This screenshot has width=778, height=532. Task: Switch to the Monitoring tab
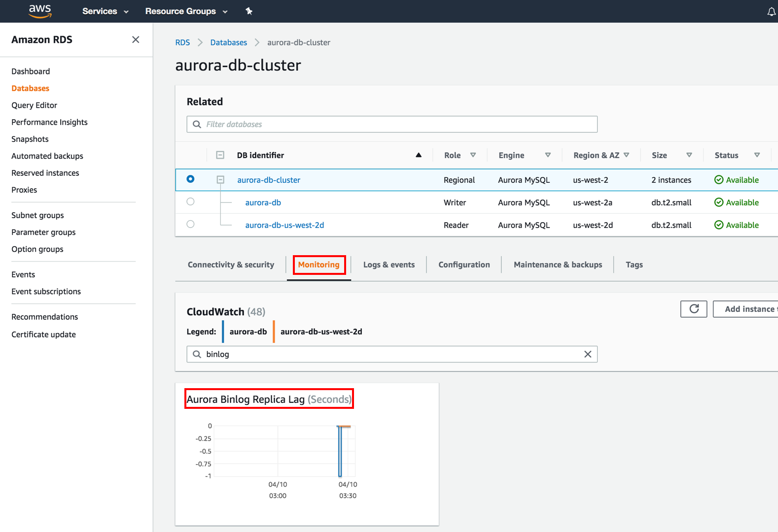[x=318, y=265]
